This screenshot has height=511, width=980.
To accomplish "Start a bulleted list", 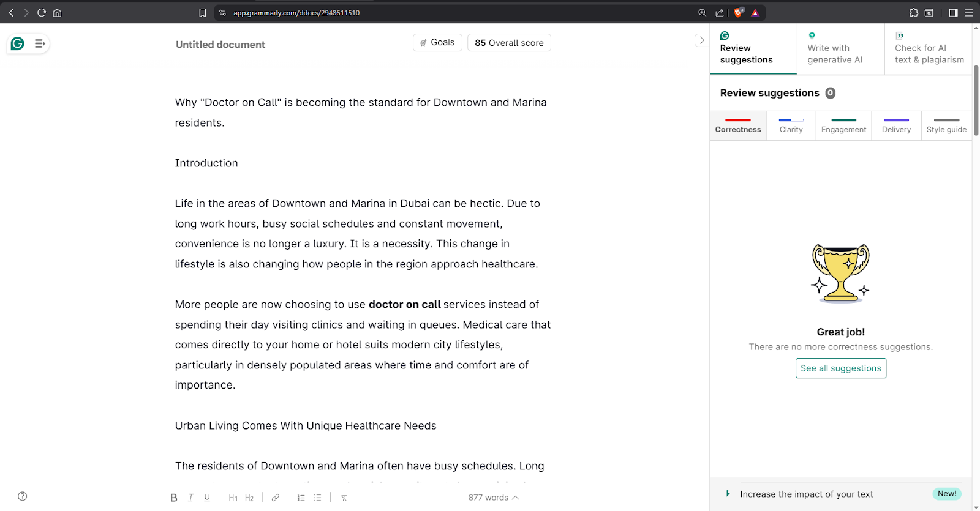I will coord(317,498).
